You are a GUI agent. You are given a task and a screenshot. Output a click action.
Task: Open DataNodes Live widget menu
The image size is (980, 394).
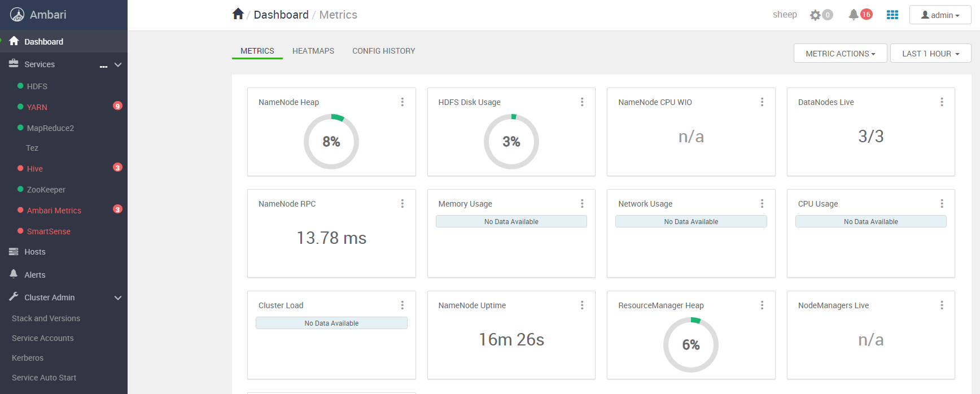942,102
